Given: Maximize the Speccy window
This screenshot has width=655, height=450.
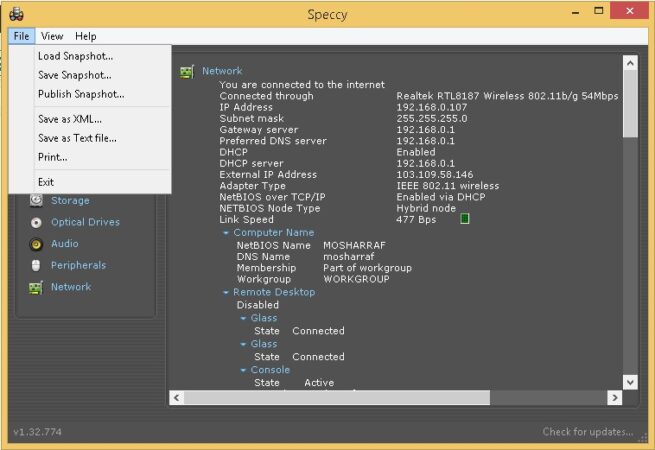Looking at the screenshot, I should pos(599,11).
